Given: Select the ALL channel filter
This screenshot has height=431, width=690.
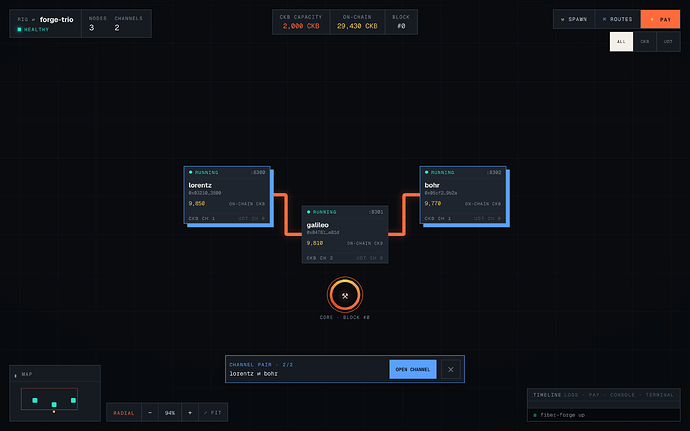Looking at the screenshot, I should [x=621, y=41].
